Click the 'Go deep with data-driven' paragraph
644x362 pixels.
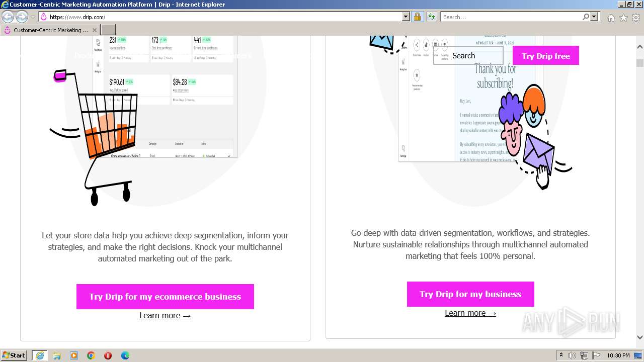470,244
